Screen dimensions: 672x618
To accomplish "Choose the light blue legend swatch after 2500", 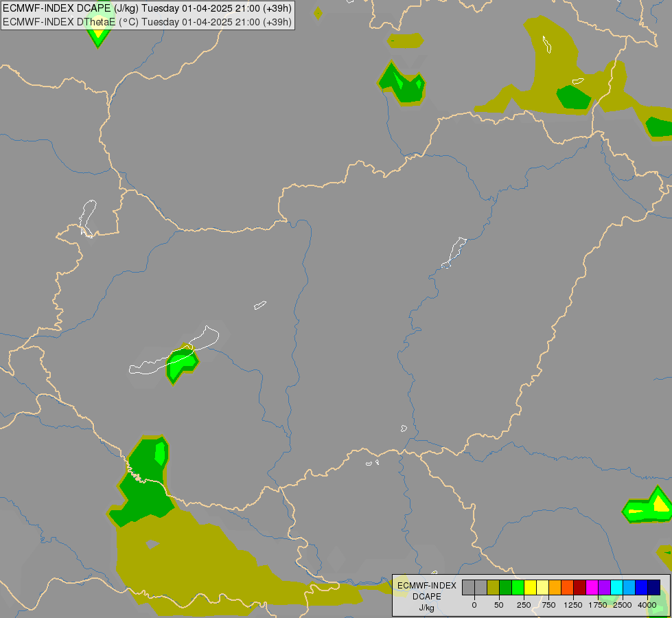I will click(x=629, y=588).
